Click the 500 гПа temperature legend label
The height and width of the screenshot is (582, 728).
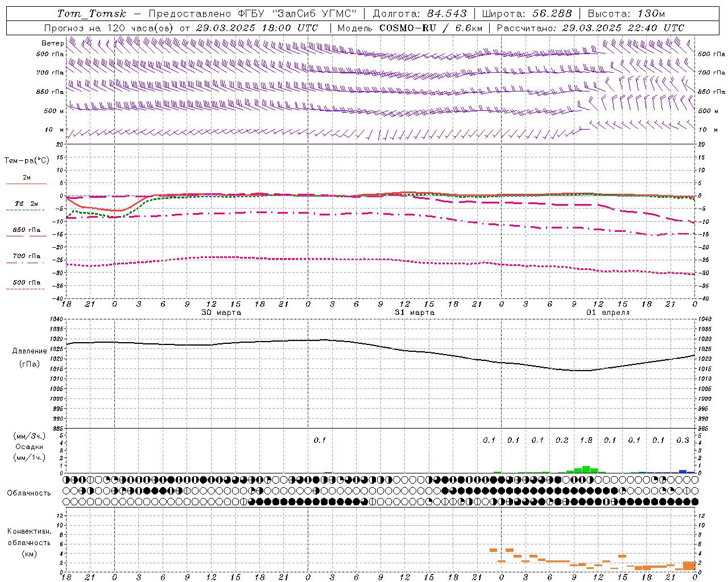[x=27, y=282]
